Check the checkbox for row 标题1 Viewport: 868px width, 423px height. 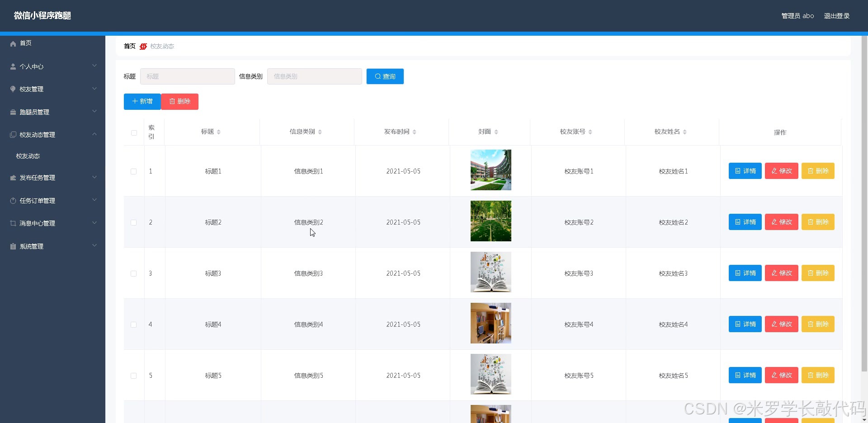[134, 171]
